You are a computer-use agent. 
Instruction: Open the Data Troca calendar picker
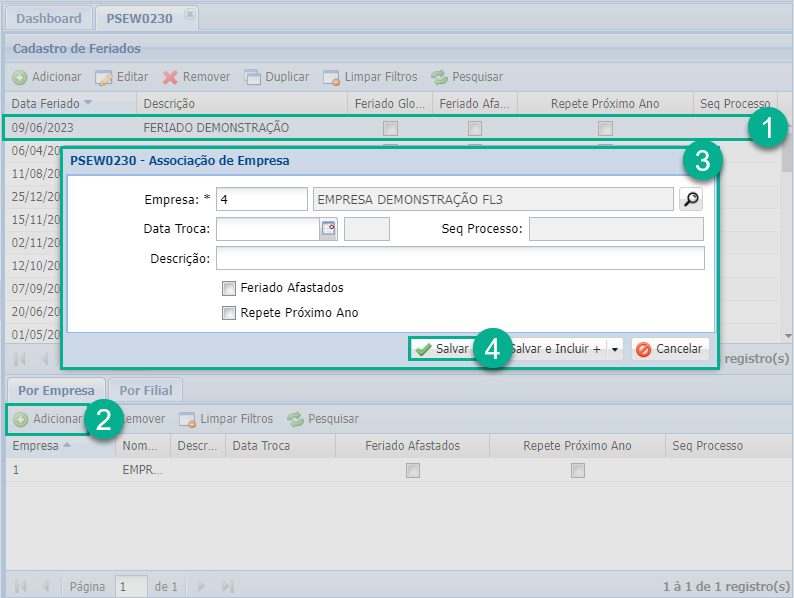pos(328,229)
